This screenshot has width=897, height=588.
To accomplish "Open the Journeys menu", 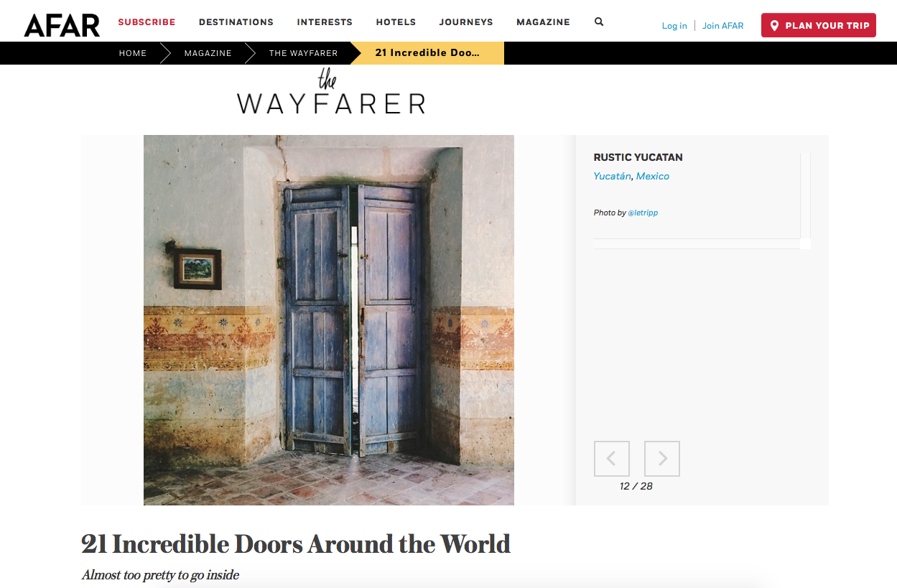I will tap(466, 22).
